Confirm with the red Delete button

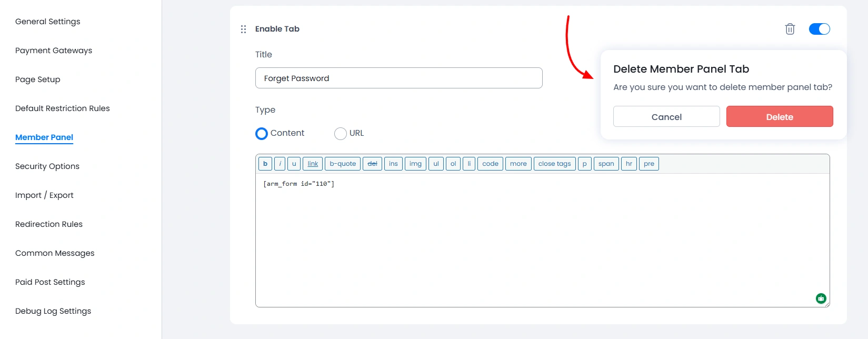pyautogui.click(x=780, y=116)
